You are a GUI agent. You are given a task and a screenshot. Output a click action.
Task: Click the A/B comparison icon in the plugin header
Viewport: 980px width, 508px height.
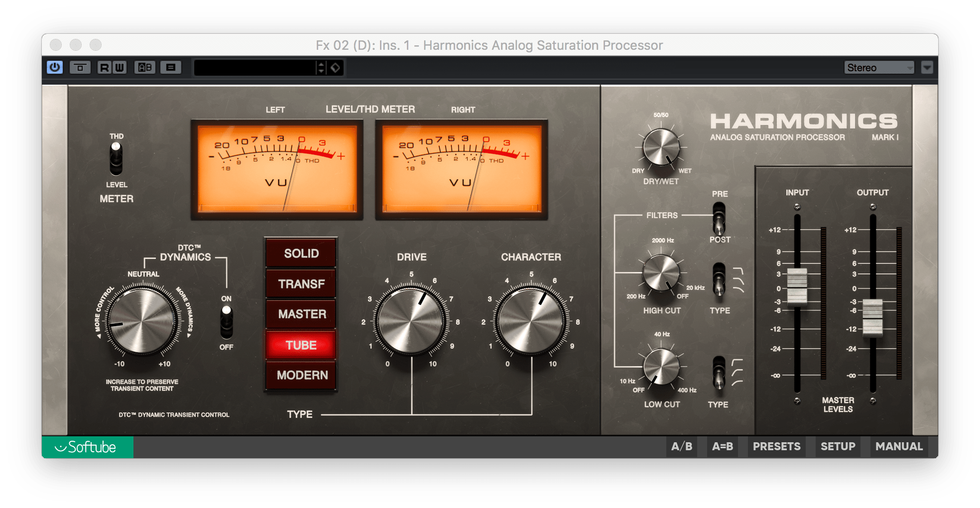pyautogui.click(x=145, y=67)
